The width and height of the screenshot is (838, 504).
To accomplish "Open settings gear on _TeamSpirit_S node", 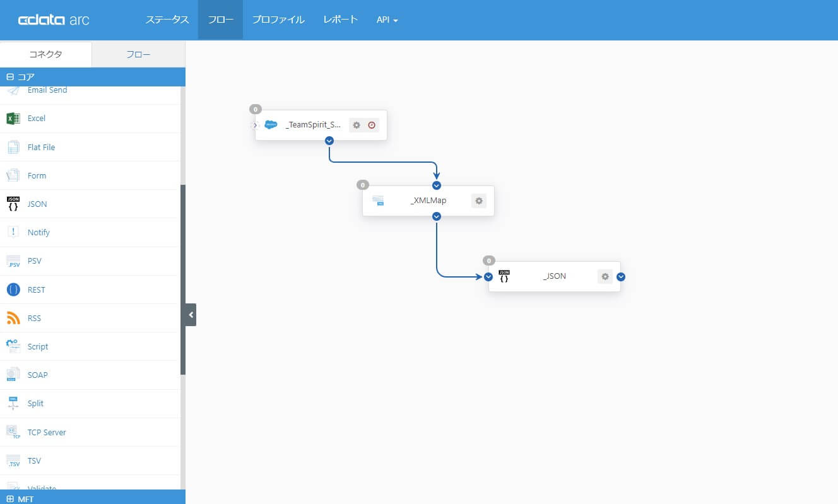I will coord(357,125).
